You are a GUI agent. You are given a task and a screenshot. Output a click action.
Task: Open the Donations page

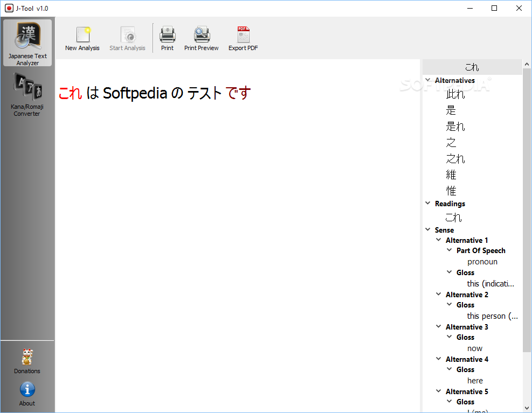(27, 361)
